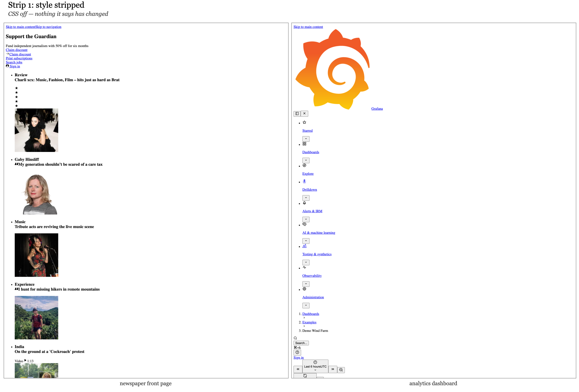
Task: Click the four-squares grid icon above the sidebar Dashboards link
Action: [304, 144]
